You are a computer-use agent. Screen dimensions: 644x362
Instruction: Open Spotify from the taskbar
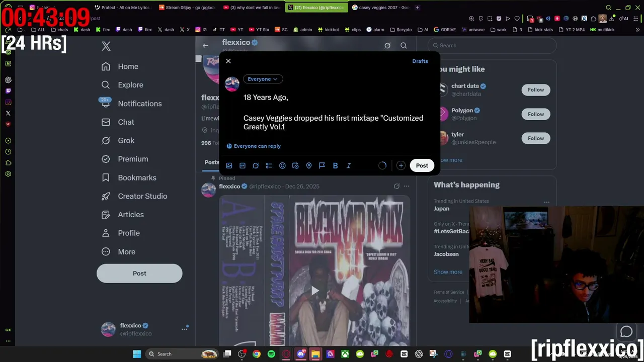pyautogui.click(x=271, y=354)
